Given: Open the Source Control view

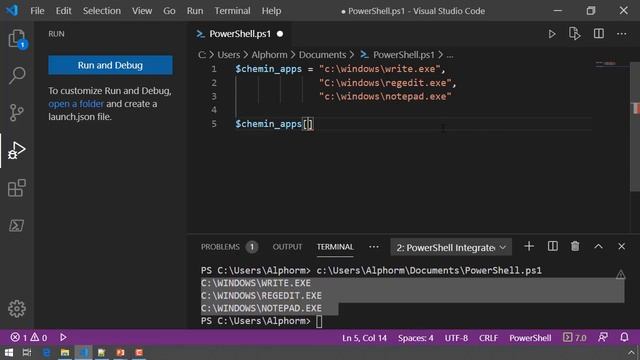Looking at the screenshot, I should pos(16,113).
